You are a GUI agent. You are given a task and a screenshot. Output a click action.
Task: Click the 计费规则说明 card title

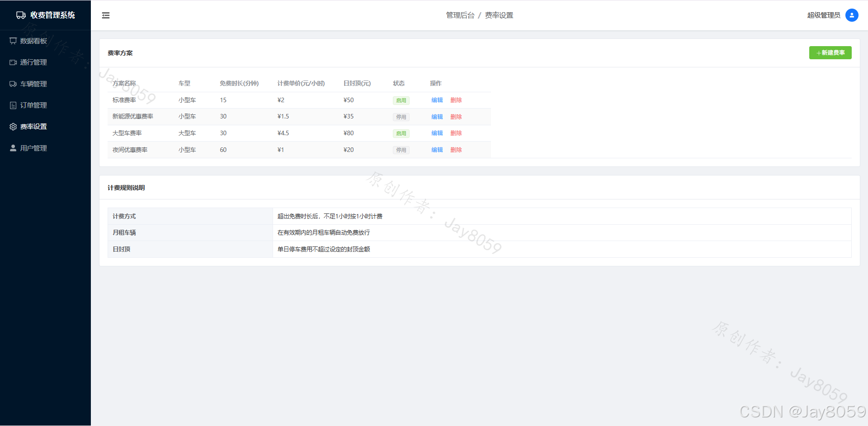point(126,188)
